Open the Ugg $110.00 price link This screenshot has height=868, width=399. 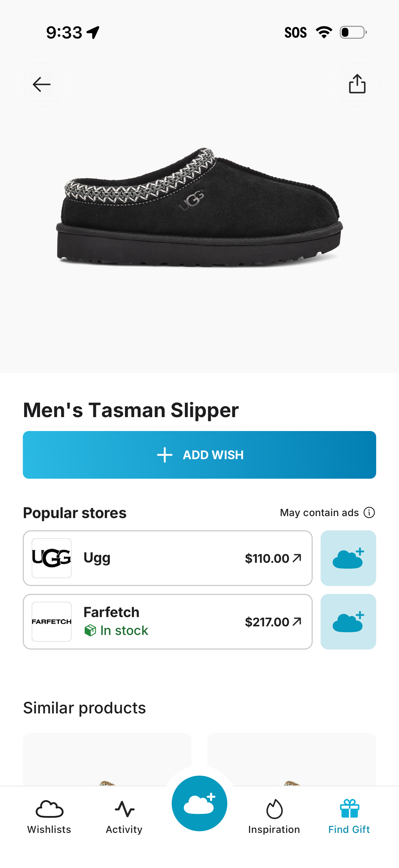(273, 558)
